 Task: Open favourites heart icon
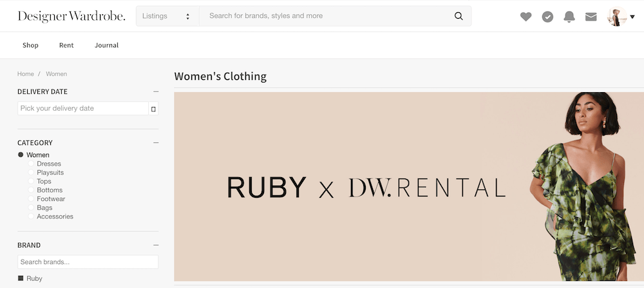[x=526, y=17]
